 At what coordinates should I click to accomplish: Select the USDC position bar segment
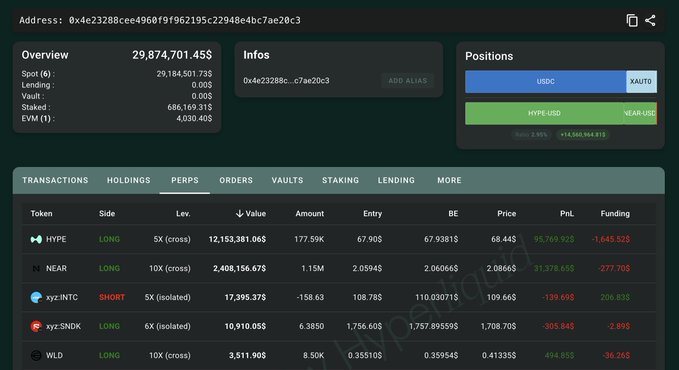[546, 81]
